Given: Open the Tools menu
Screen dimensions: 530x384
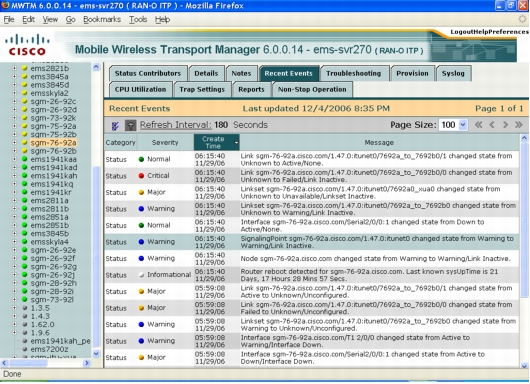Looking at the screenshot, I should tap(138, 20).
